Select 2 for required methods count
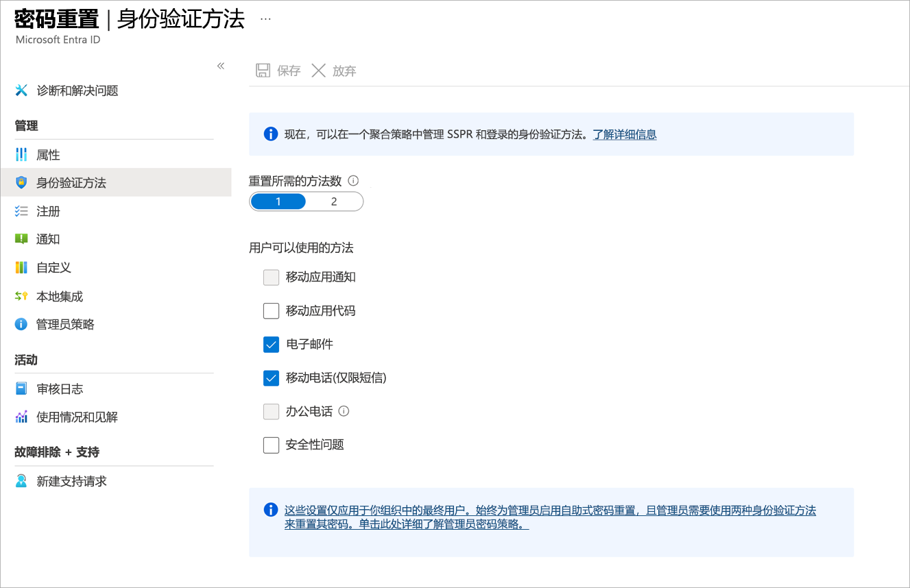The image size is (910, 588). click(x=334, y=201)
